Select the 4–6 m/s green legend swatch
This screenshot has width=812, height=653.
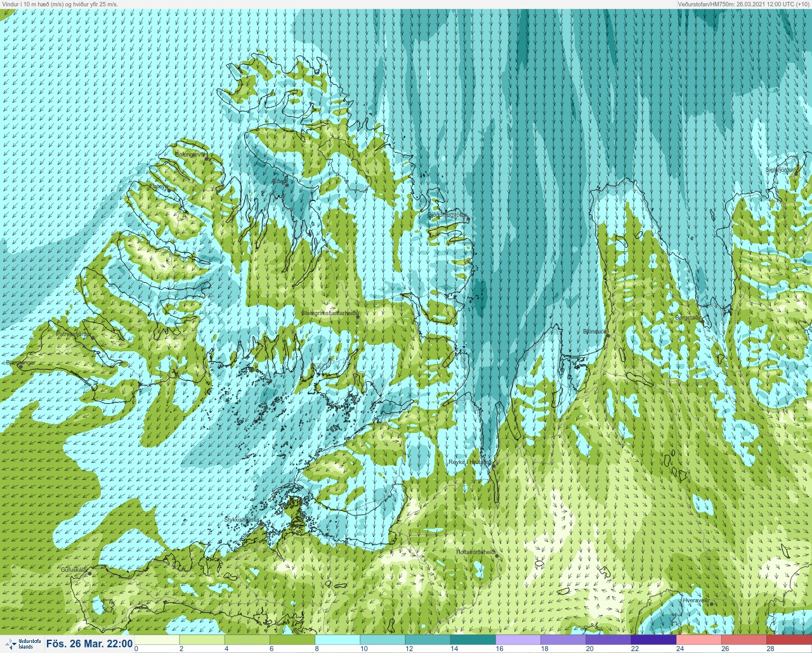(x=247, y=640)
